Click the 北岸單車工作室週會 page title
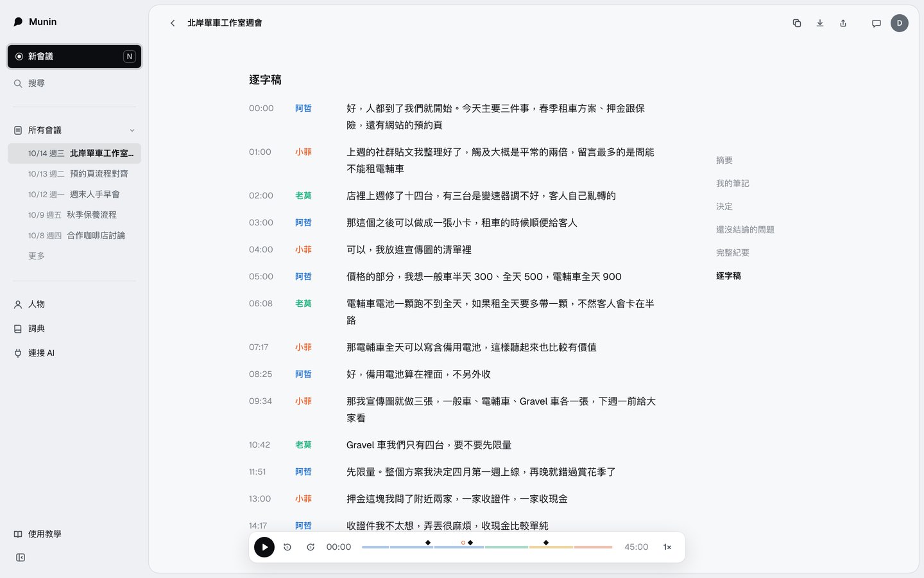924x578 pixels. 225,23
